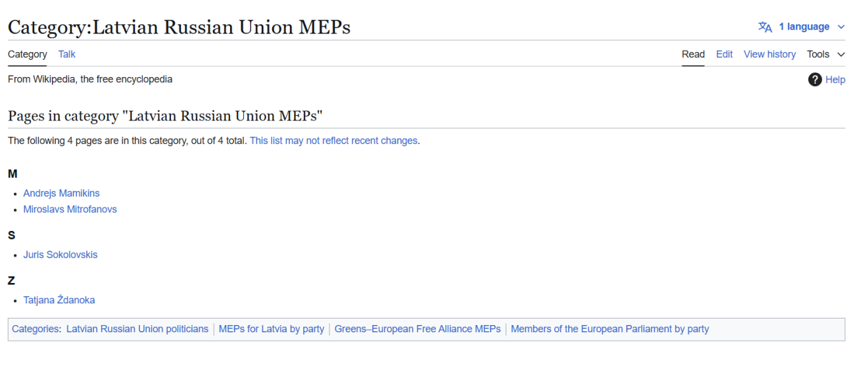This screenshot has width=868, height=381.
Task: Open Miroslavs Mitrofanovs page
Action: [70, 209]
